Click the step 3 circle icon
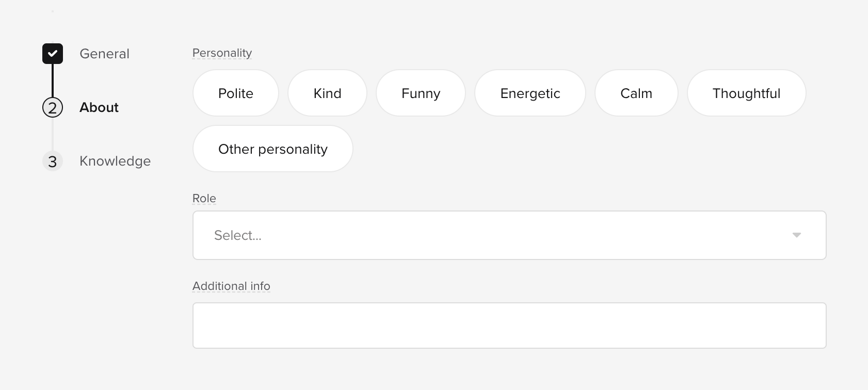 point(53,161)
